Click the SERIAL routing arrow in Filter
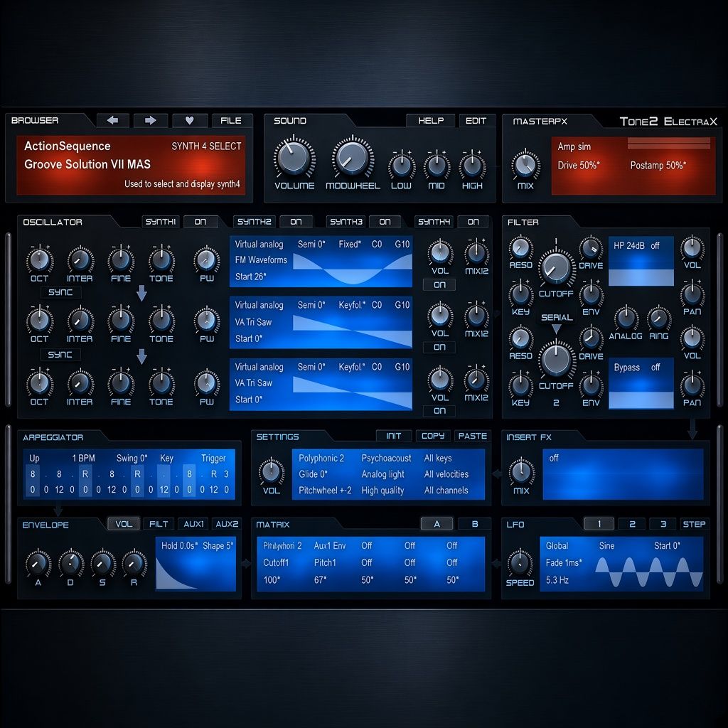 click(x=556, y=329)
